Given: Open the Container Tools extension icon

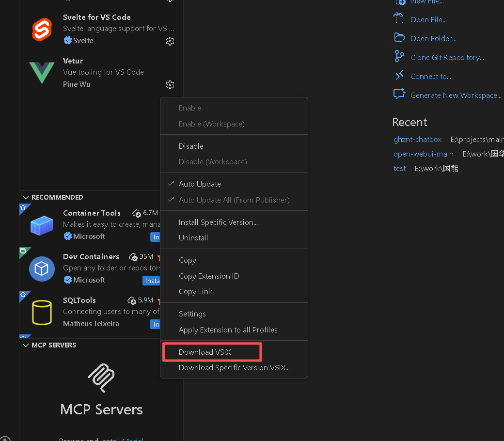Looking at the screenshot, I should pyautogui.click(x=42, y=225).
